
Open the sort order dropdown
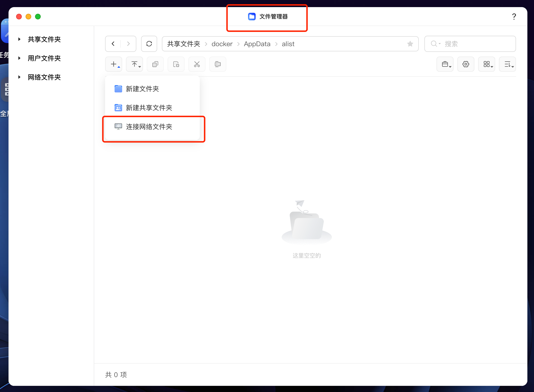pyautogui.click(x=507, y=64)
